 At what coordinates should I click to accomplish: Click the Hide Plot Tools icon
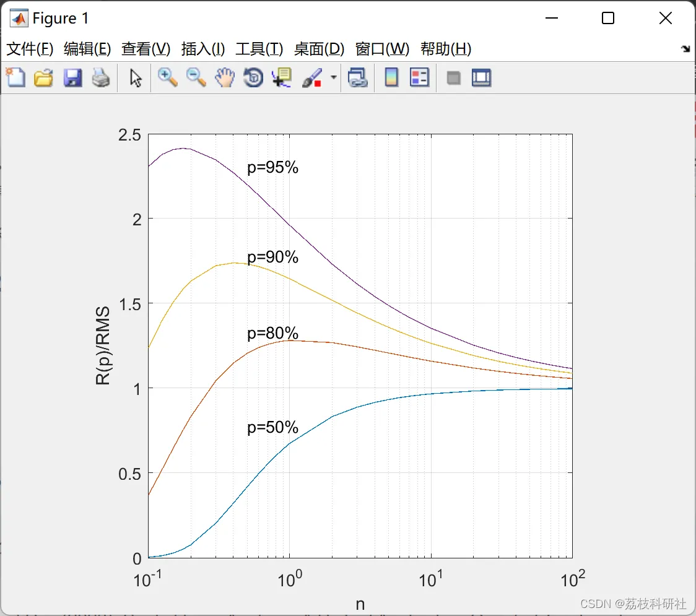(x=453, y=79)
